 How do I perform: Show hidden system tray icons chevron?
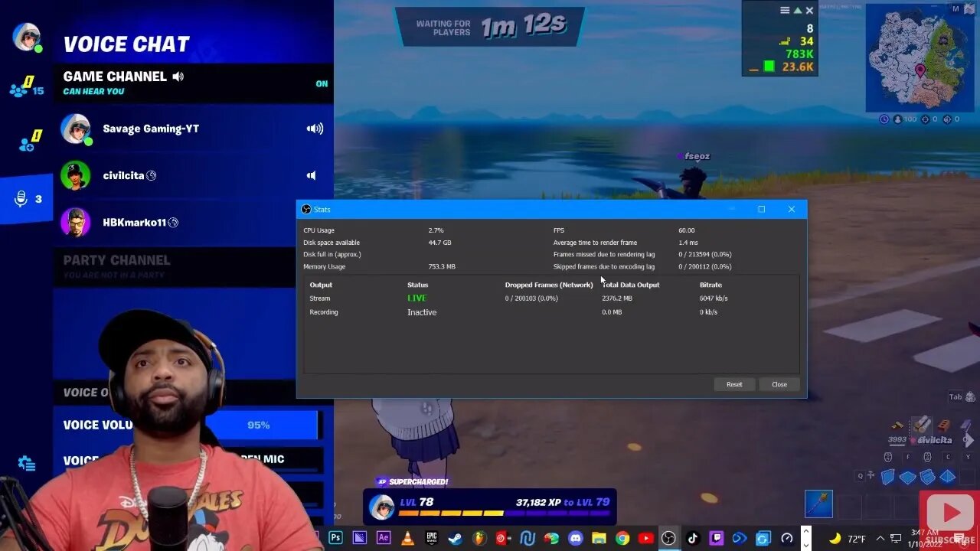[x=880, y=538]
